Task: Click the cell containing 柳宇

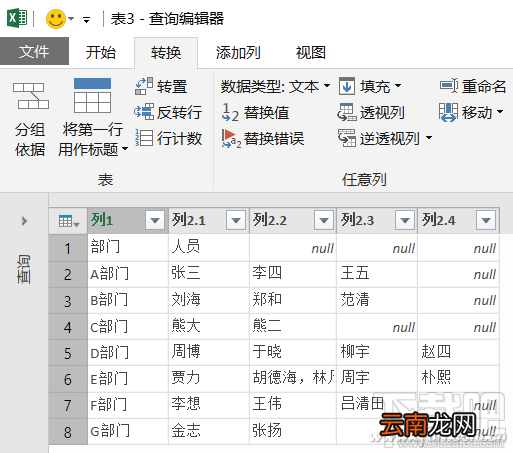Action: (377, 353)
